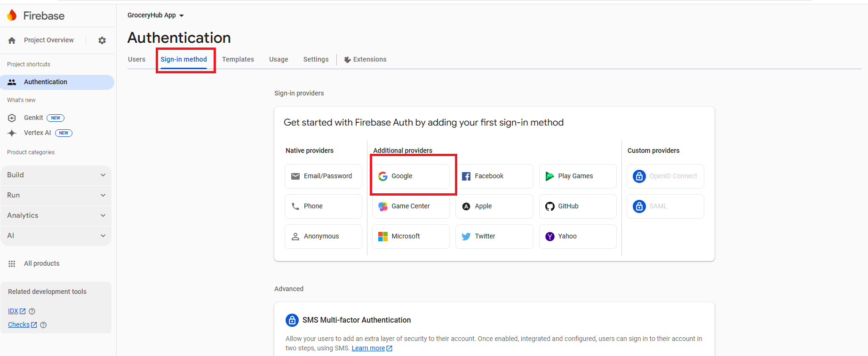Click the All products grid icon

[x=12, y=264]
